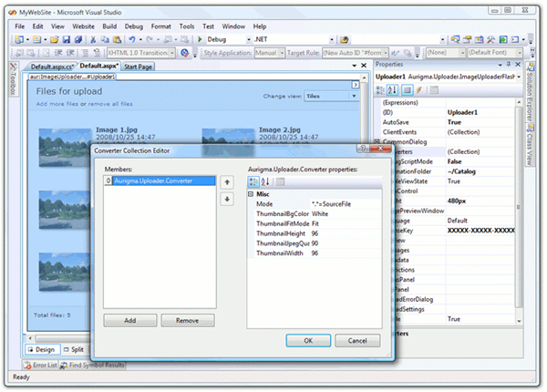Switch to the Design view tab
This screenshot has width=547, height=392.
click(42, 349)
